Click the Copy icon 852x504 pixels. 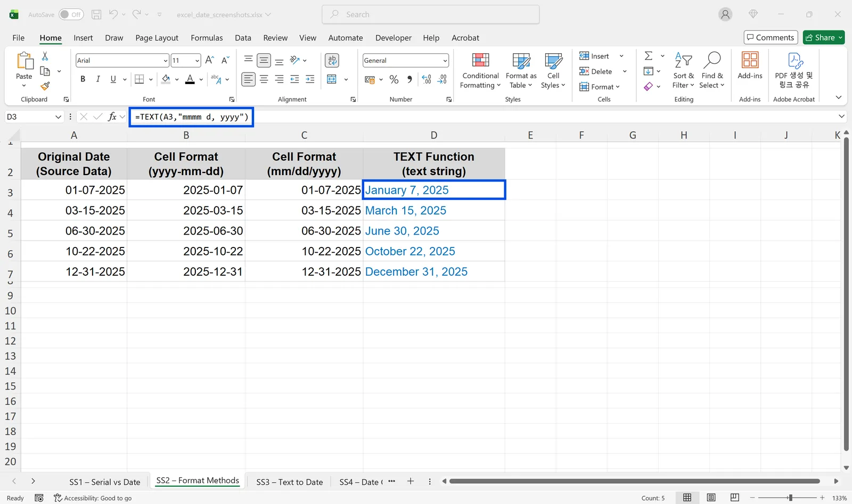pos(45,71)
